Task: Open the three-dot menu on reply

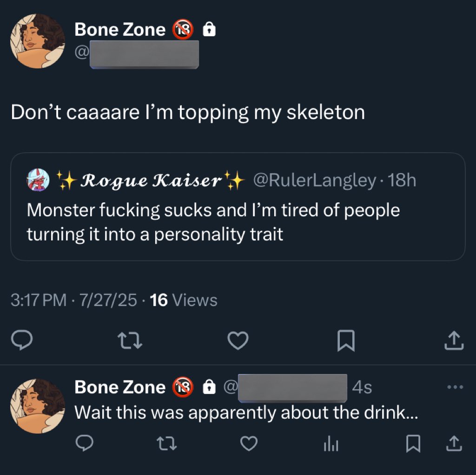Action: (x=454, y=387)
